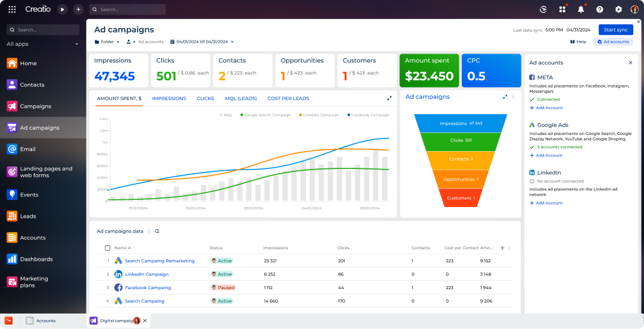644x329 pixels.
Task: Toggle the Ad accounts panel button
Action: point(613,42)
